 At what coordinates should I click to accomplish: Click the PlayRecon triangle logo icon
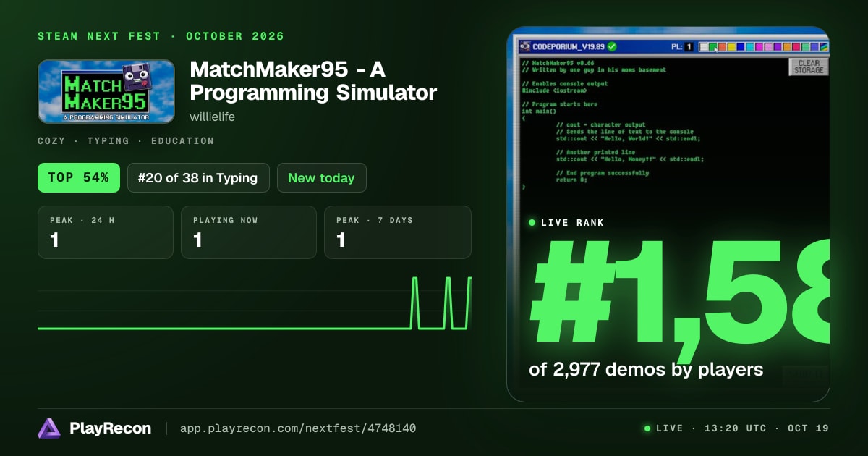coord(49,428)
